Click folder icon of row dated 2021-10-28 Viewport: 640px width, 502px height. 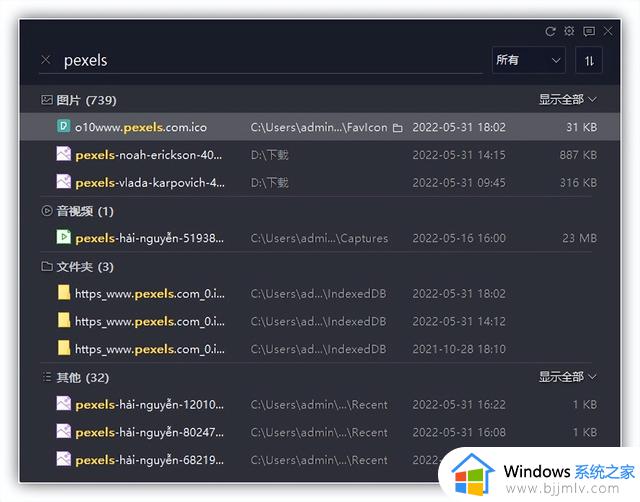64,348
